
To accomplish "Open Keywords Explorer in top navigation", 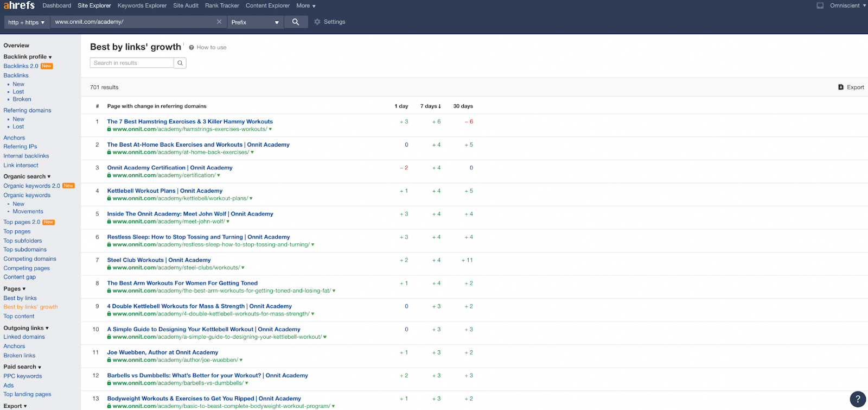I will point(142,5).
